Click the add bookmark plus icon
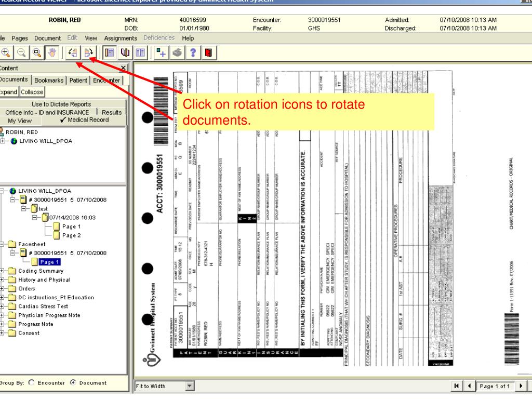Viewport: 532px width, 399px height. 161,52
